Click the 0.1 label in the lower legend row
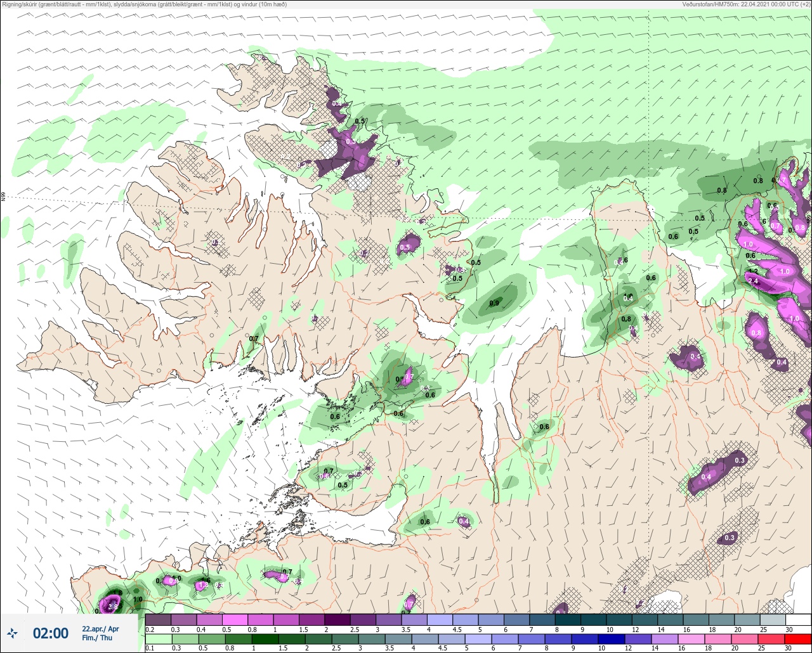812x653 pixels. tap(150, 648)
